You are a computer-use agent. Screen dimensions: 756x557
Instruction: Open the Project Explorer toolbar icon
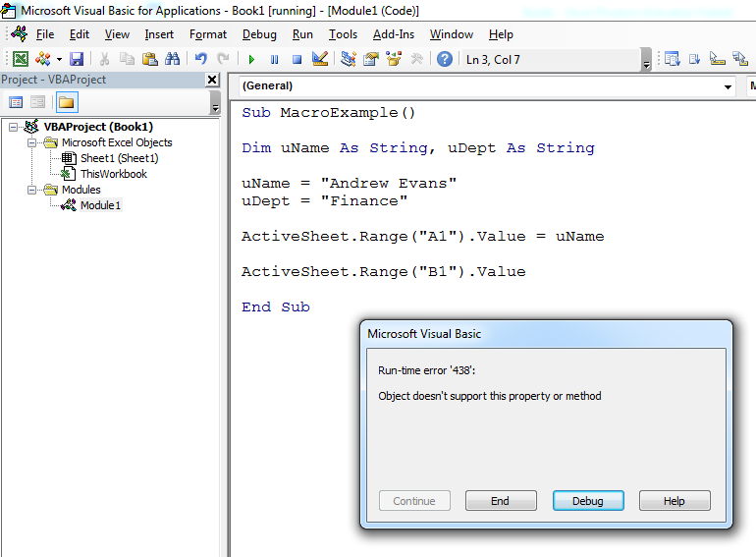pos(349,59)
